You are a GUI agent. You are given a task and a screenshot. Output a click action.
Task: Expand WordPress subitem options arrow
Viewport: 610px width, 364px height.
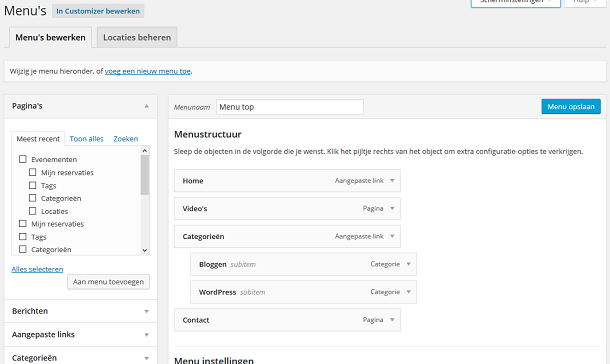click(408, 292)
